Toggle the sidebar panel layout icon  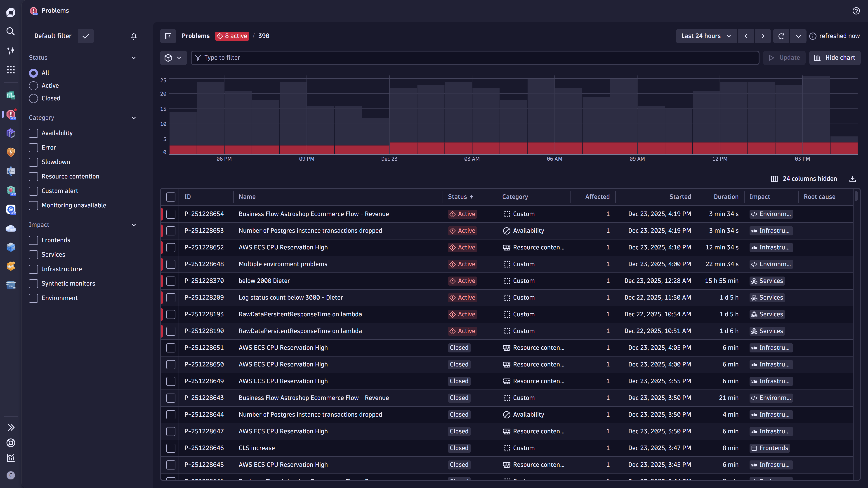point(168,36)
